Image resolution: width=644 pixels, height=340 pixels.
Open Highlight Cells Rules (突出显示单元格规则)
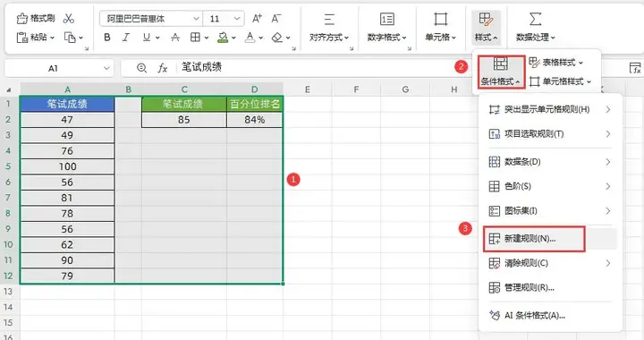[549, 110]
